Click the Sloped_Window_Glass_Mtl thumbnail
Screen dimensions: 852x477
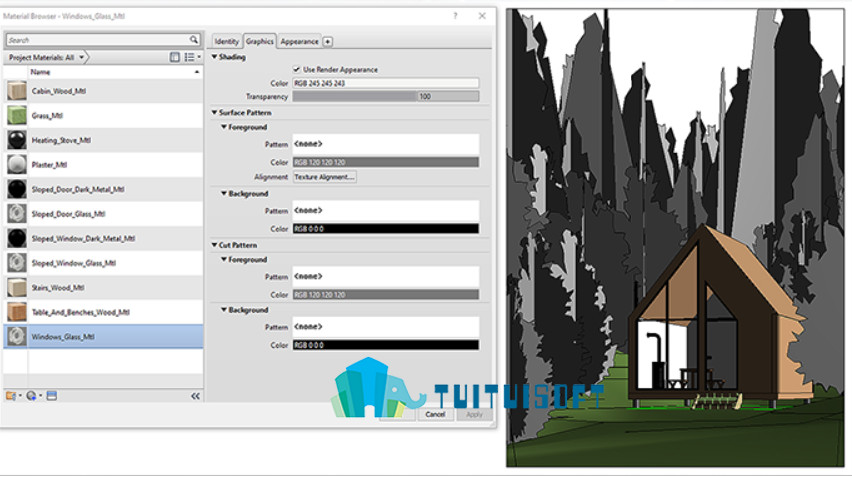click(16, 263)
